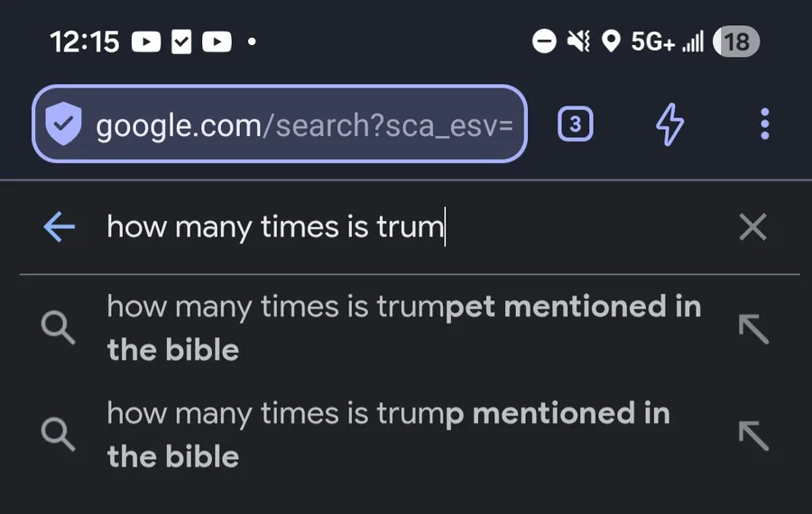Tap the battery indicator showing 18
The image size is (812, 514).
(x=735, y=41)
